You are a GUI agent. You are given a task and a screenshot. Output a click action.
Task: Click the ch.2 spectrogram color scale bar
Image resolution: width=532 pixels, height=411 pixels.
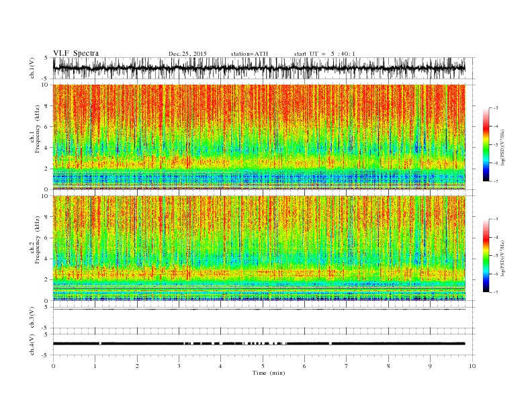[x=486, y=256]
